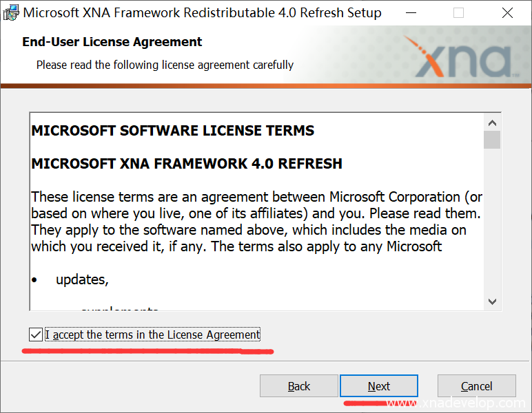Click the "MICROSOFT SOFTWARE LICENSE TERMS" heading

[x=173, y=131]
